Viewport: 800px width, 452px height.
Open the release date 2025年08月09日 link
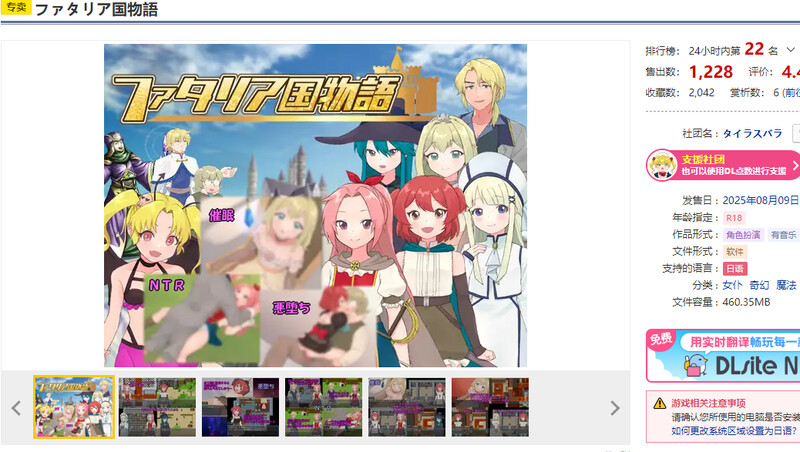(761, 200)
